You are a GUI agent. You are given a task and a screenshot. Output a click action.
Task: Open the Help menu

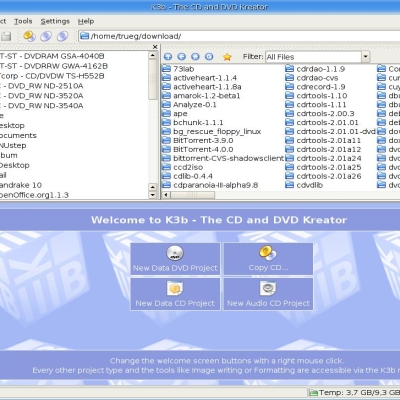tap(86, 21)
